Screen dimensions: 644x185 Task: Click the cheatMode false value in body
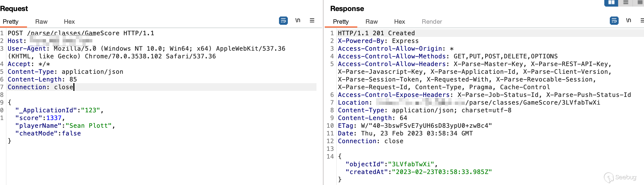tap(71, 134)
